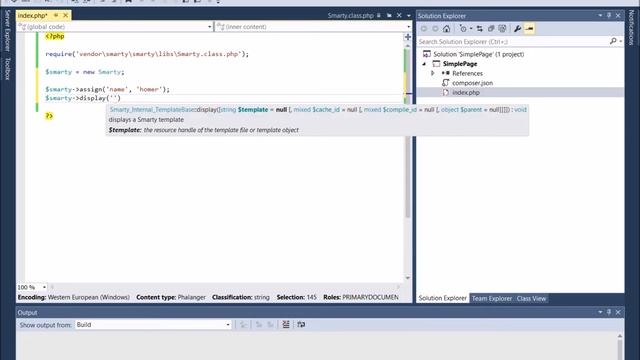Toggle Show All Files in Solution Explorer
Viewport: 640px width, 360px height.
point(502,29)
